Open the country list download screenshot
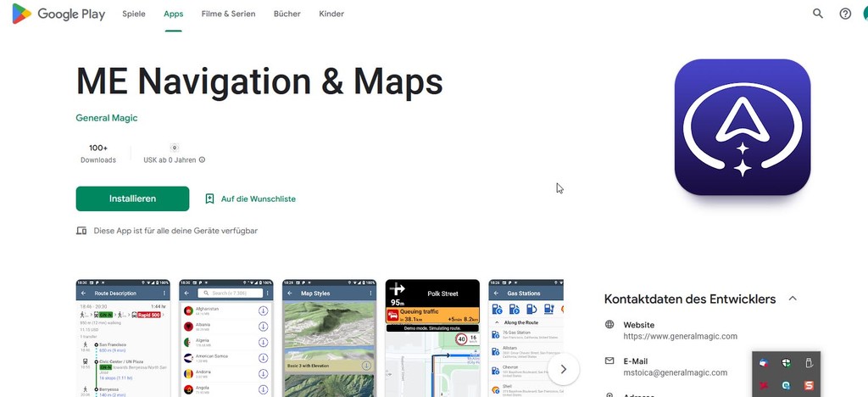Screen dimensions: 868x397 (x=225, y=338)
